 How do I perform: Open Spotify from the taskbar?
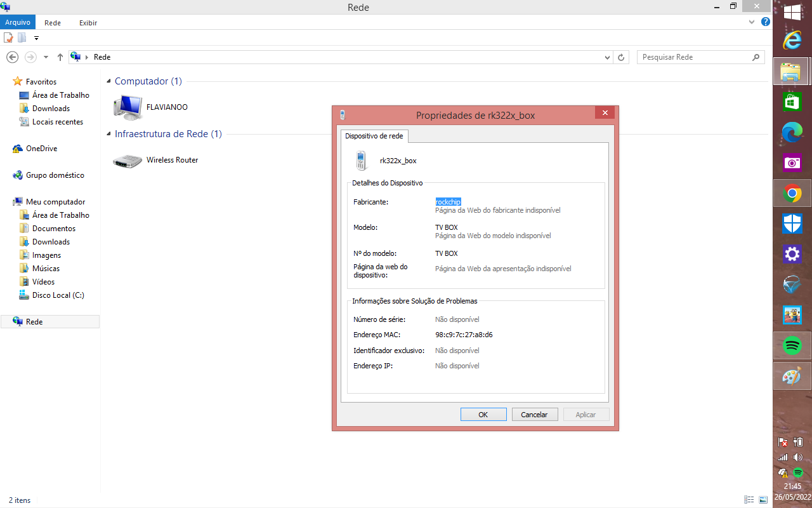click(x=792, y=345)
